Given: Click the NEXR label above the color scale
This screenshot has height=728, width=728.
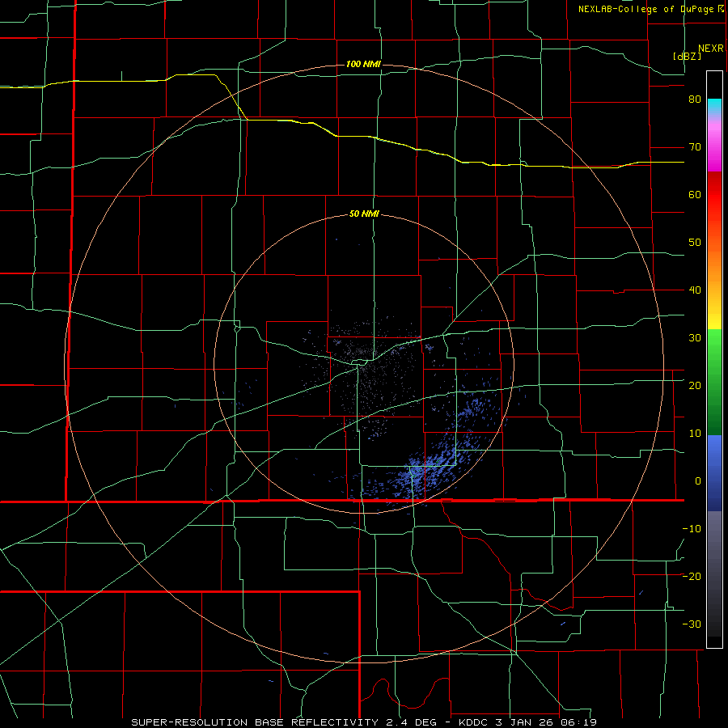Looking at the screenshot, I should (710, 49).
